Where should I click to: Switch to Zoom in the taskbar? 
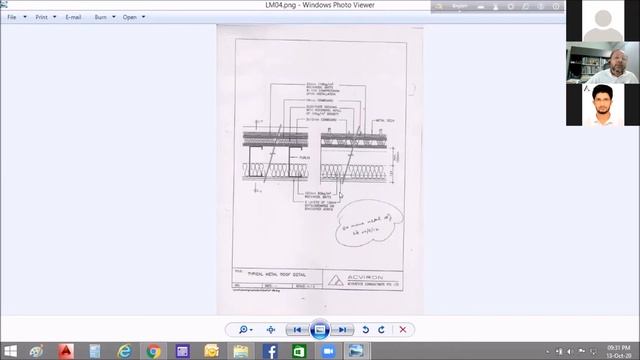pyautogui.click(x=328, y=351)
